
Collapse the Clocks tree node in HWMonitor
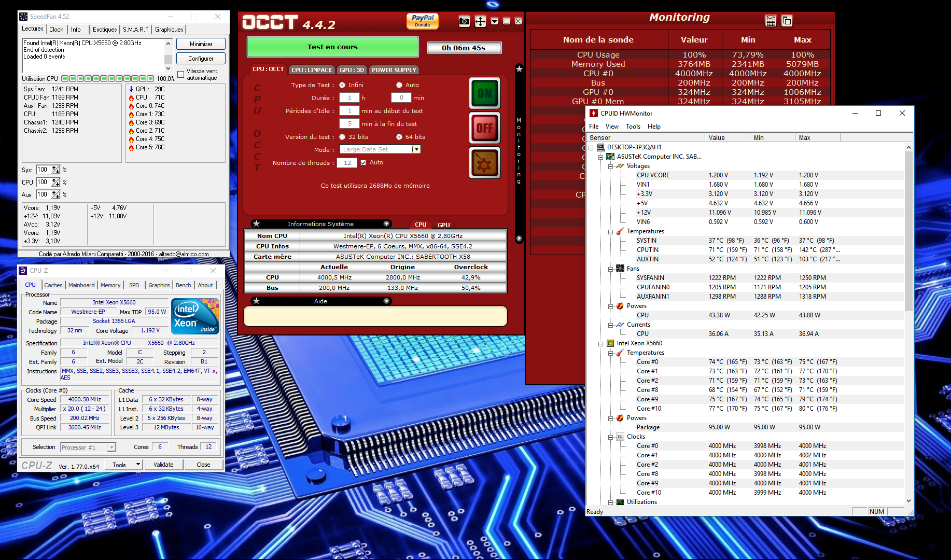(610, 437)
